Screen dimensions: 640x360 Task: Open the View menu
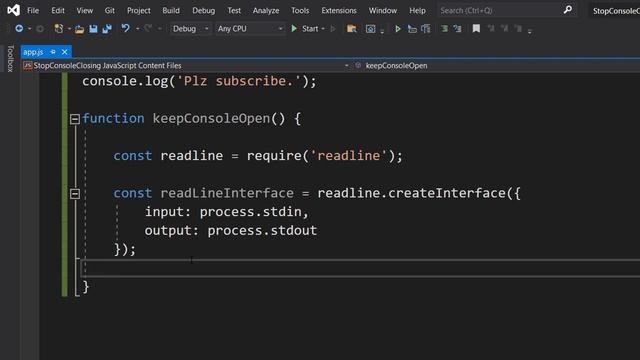pos(84,11)
